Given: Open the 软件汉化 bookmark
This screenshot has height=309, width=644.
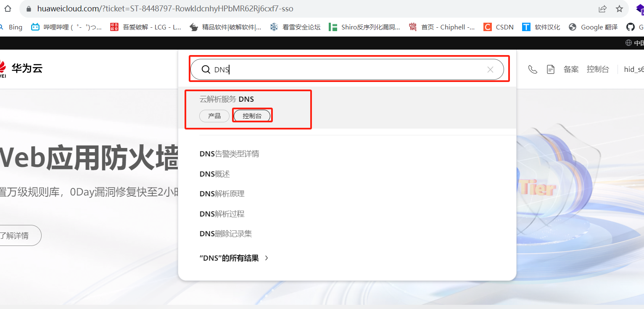Looking at the screenshot, I should click(x=541, y=27).
